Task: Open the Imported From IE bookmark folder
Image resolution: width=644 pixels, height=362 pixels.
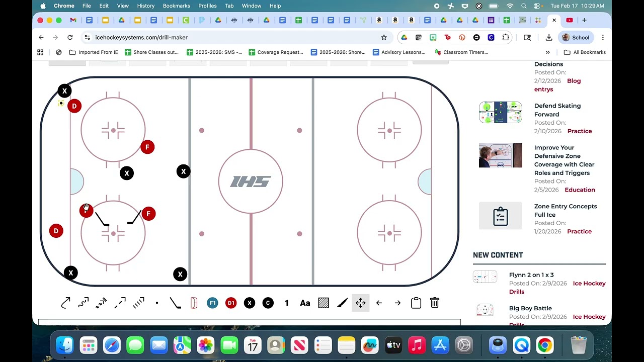Action: (x=94, y=52)
